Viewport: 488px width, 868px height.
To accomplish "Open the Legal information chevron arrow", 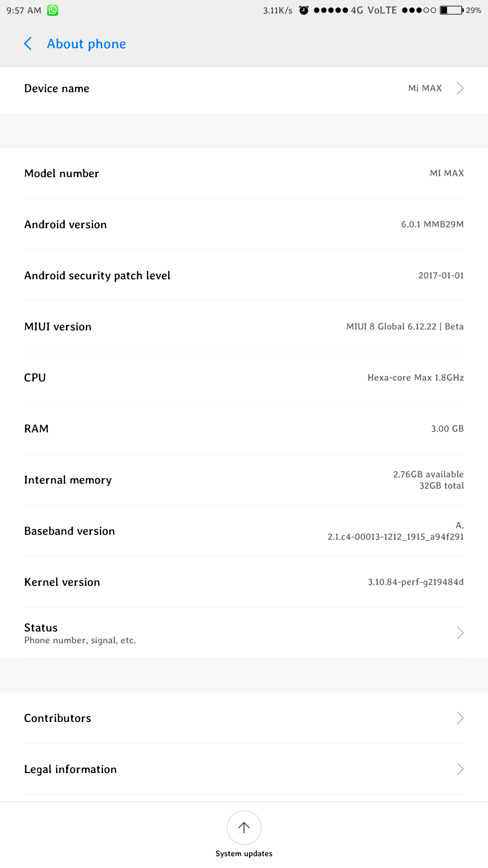I will tap(460, 769).
